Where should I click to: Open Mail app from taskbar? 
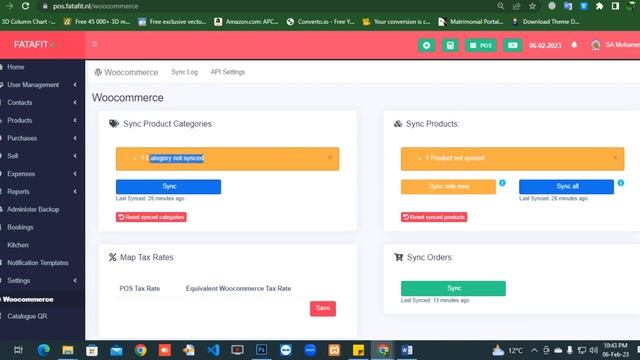point(116,350)
